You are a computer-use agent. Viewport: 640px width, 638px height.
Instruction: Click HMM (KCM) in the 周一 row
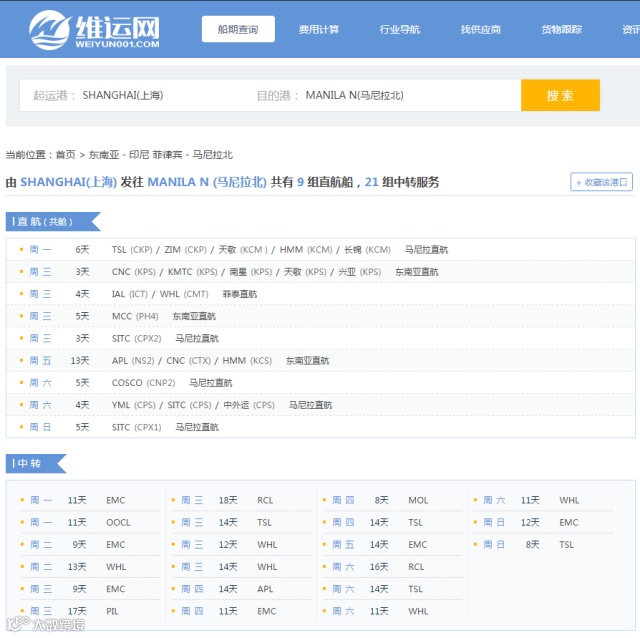pos(306,249)
